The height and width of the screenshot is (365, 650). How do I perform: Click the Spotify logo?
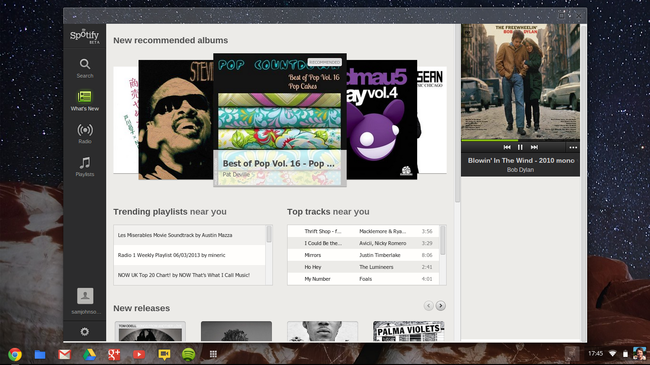(85, 36)
